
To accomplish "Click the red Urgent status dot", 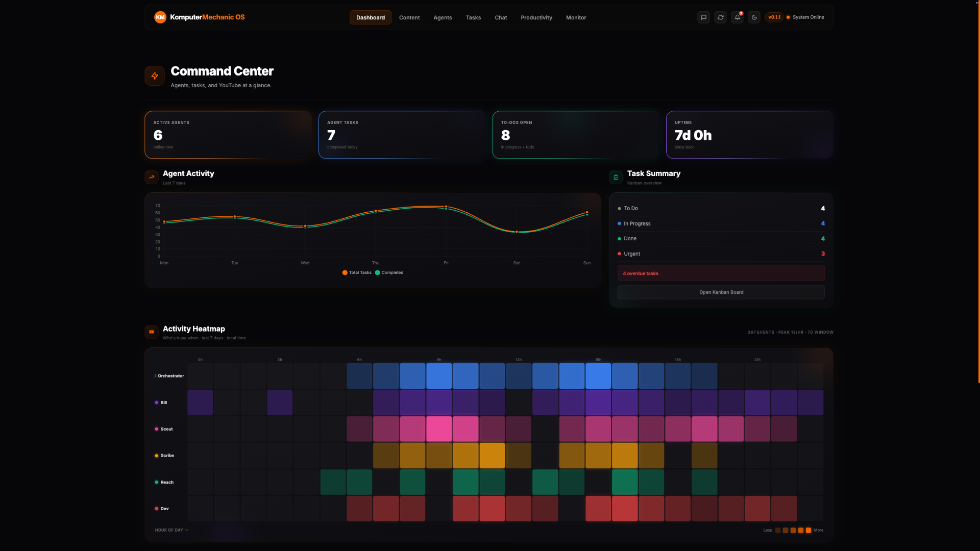I will [619, 254].
